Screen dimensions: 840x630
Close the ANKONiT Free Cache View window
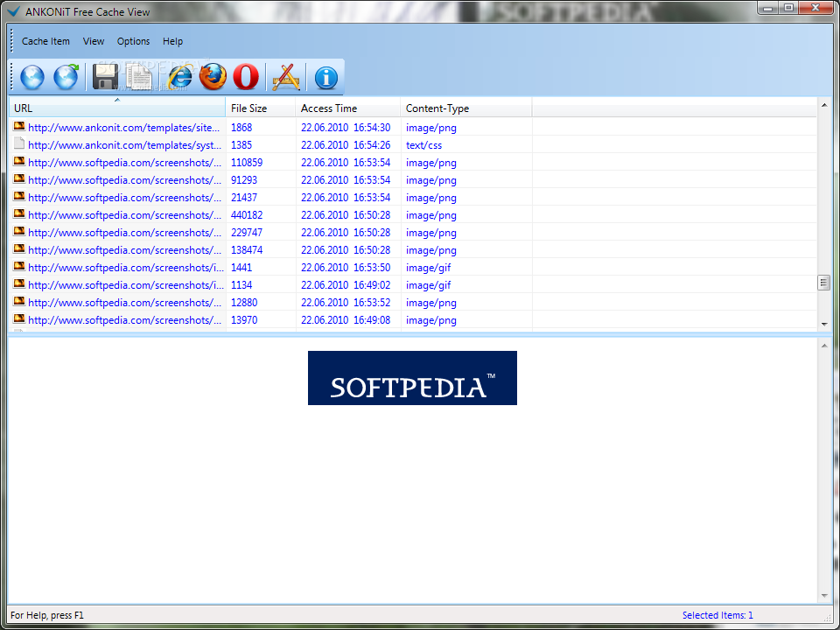[815, 8]
